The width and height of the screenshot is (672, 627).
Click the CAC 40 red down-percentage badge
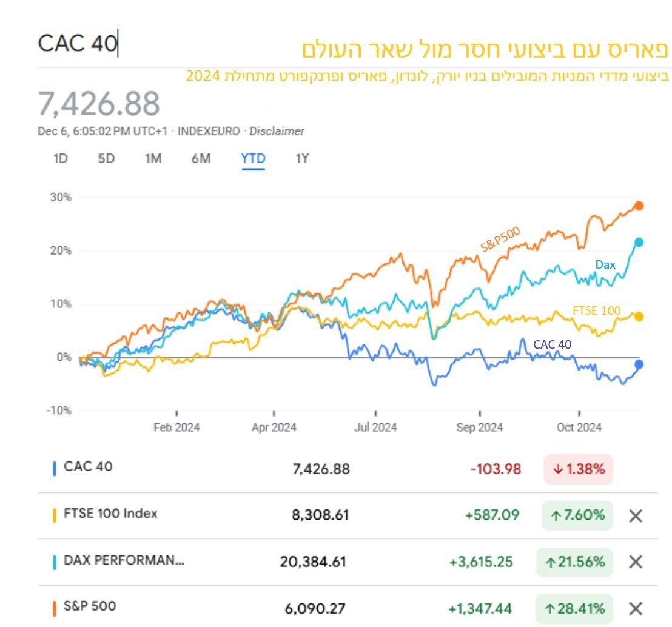[578, 469]
